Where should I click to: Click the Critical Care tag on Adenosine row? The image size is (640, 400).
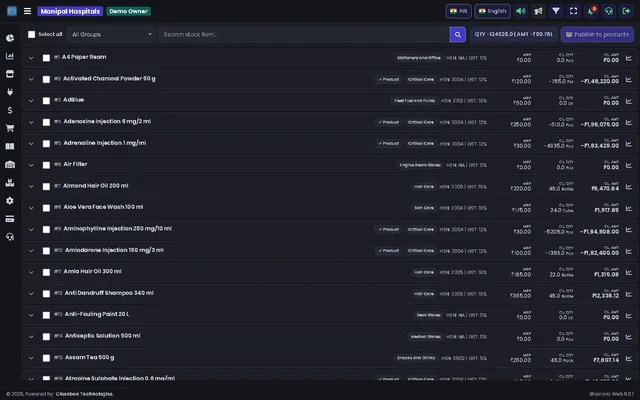421,122
